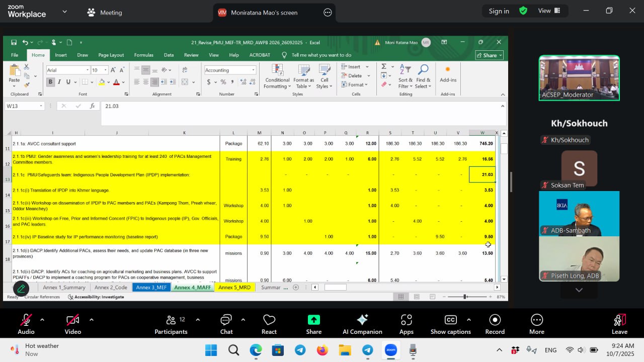
Task: Open AI Companion in Zoom
Action: [362, 320]
